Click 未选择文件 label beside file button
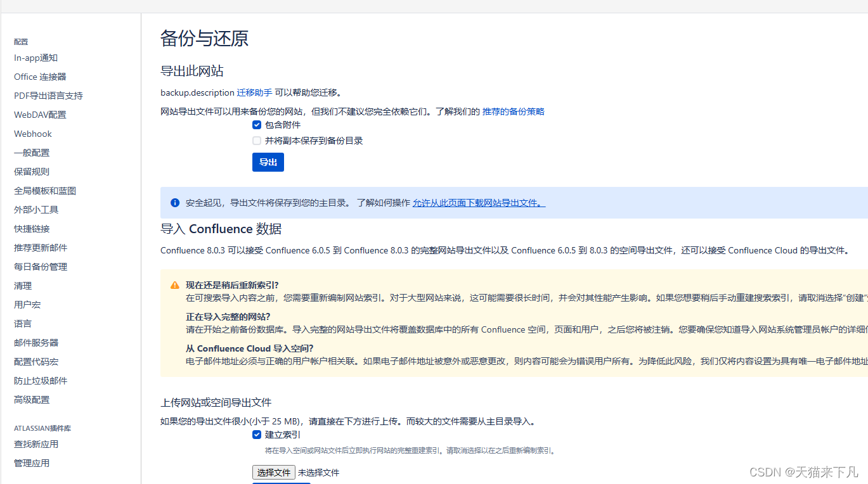Image resolution: width=868 pixels, height=484 pixels. pyautogui.click(x=319, y=473)
